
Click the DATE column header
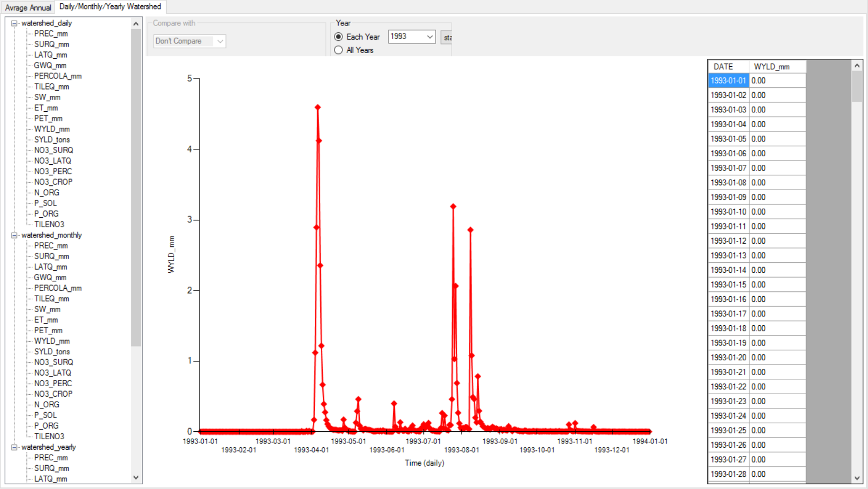(x=728, y=67)
